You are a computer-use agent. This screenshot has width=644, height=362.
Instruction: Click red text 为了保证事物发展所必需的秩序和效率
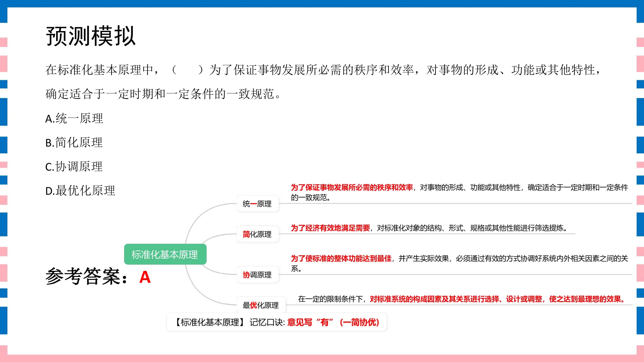[352, 187]
